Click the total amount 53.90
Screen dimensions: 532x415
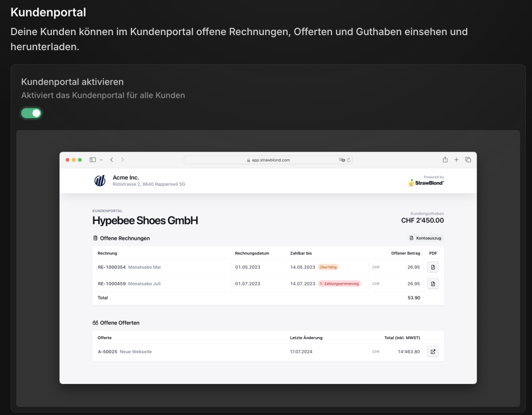click(x=414, y=298)
